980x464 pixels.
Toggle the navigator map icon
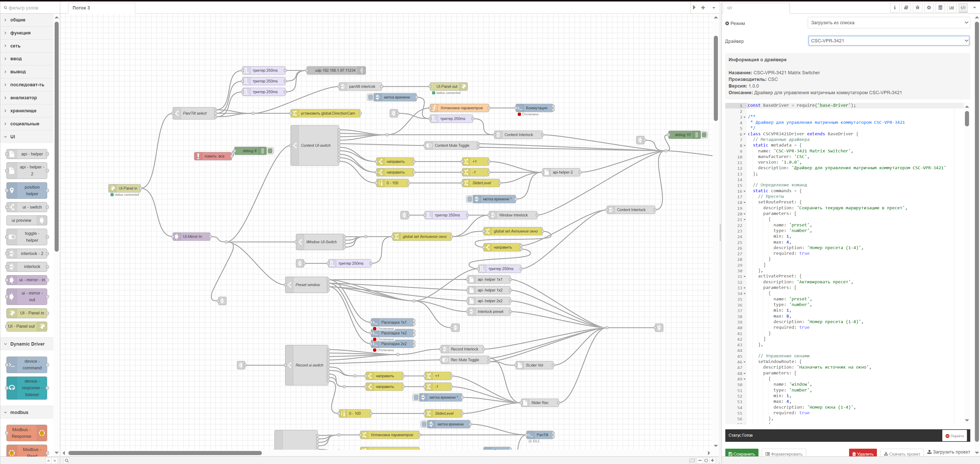(692, 461)
